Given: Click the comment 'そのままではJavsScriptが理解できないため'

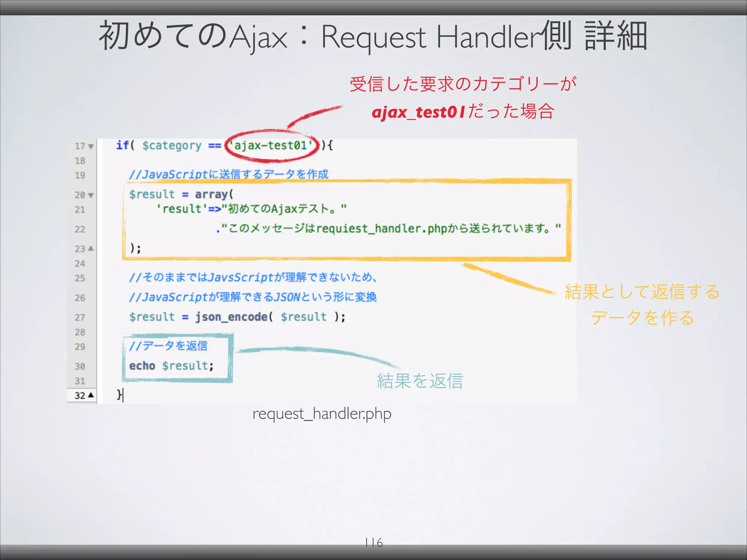Looking at the screenshot, I should click(x=253, y=277).
